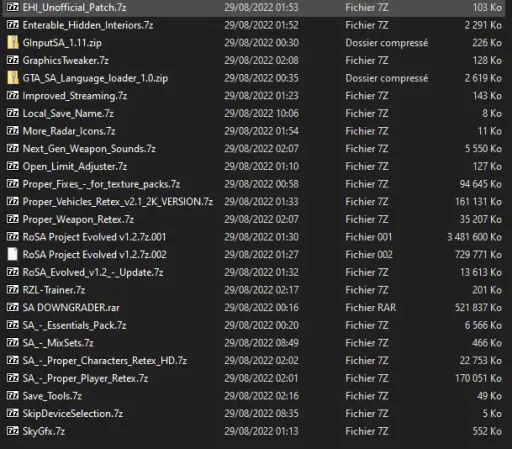
Task: Select the file name RoSA Project Evolved v1.2.7z.001
Action: click(x=94, y=237)
